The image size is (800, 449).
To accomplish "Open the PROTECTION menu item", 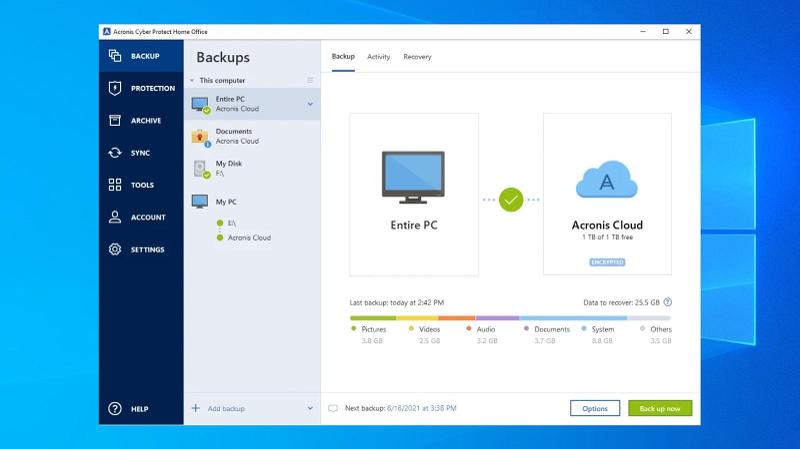I will [141, 88].
